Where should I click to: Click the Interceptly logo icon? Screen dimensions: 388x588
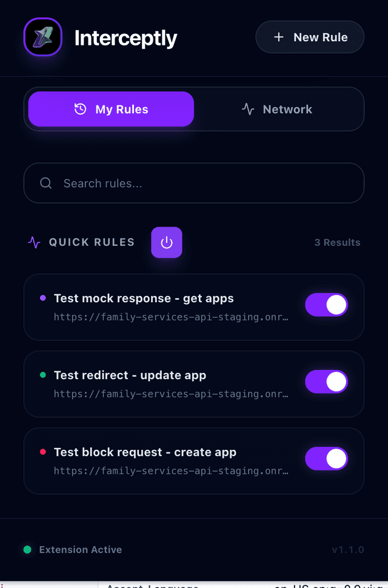click(42, 37)
